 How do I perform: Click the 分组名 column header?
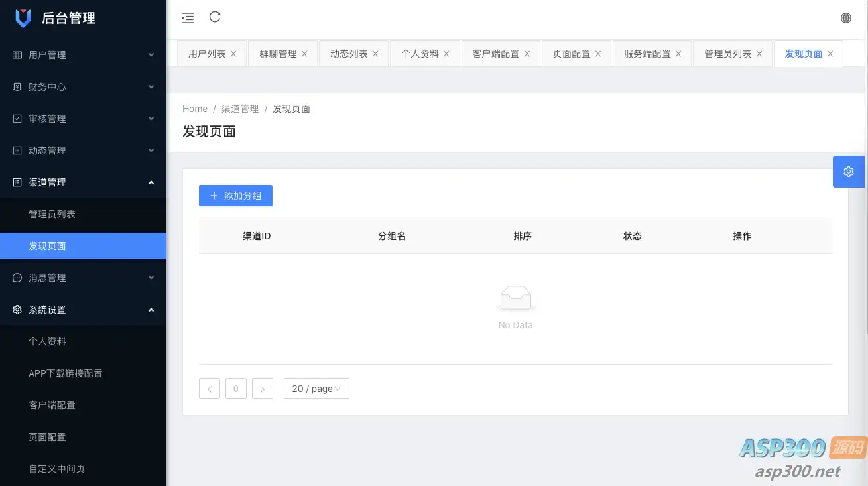tap(392, 236)
